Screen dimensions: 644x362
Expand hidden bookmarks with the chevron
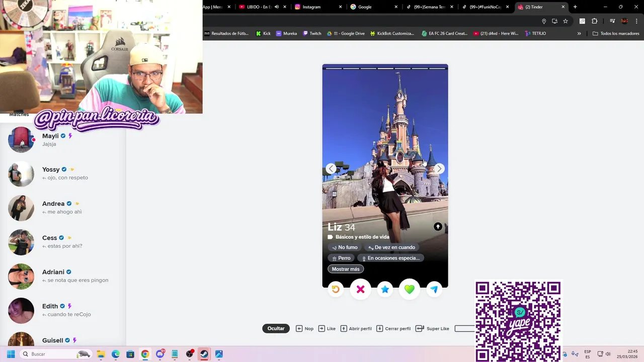(x=579, y=34)
